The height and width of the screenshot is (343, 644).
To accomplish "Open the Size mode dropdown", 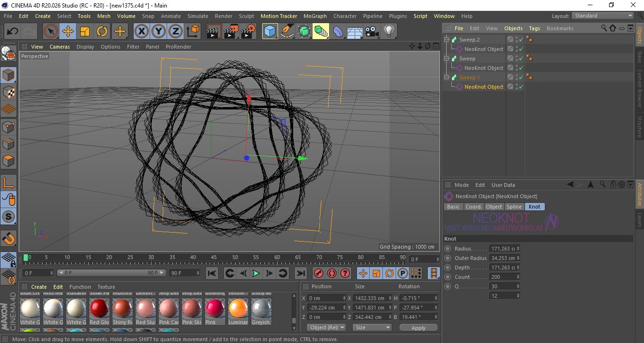I will pos(372,327).
